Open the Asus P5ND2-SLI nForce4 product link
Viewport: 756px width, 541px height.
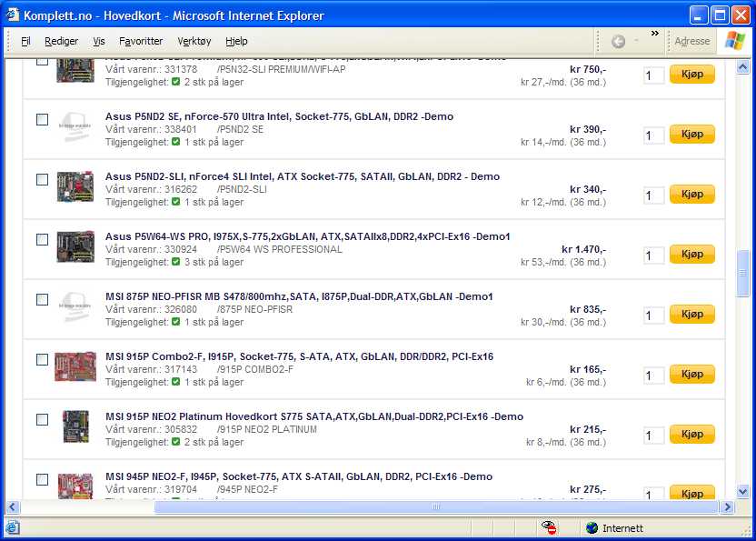coord(303,176)
